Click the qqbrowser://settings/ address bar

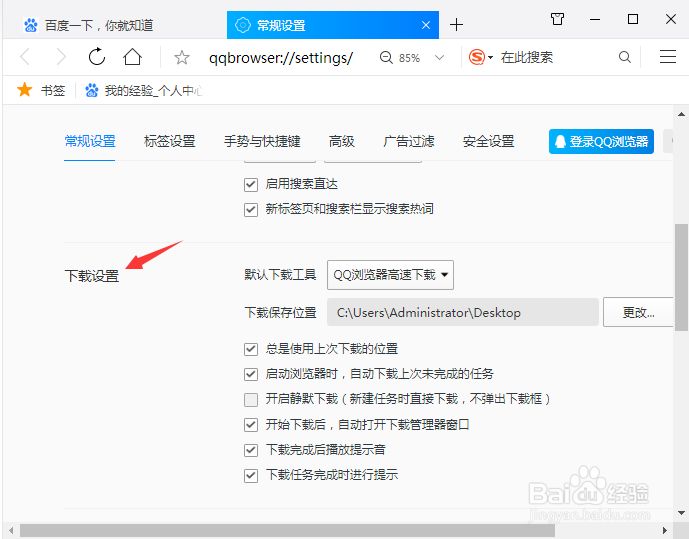coord(281,58)
